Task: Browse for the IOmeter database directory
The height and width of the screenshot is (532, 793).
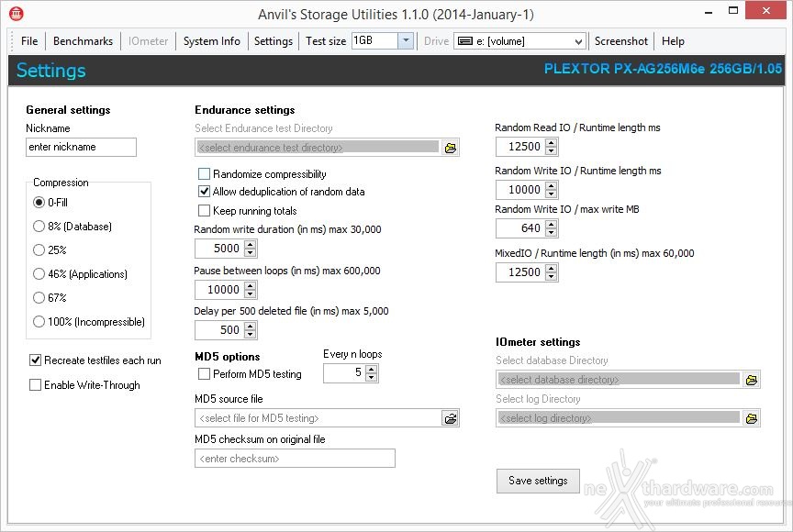Action: coord(752,380)
